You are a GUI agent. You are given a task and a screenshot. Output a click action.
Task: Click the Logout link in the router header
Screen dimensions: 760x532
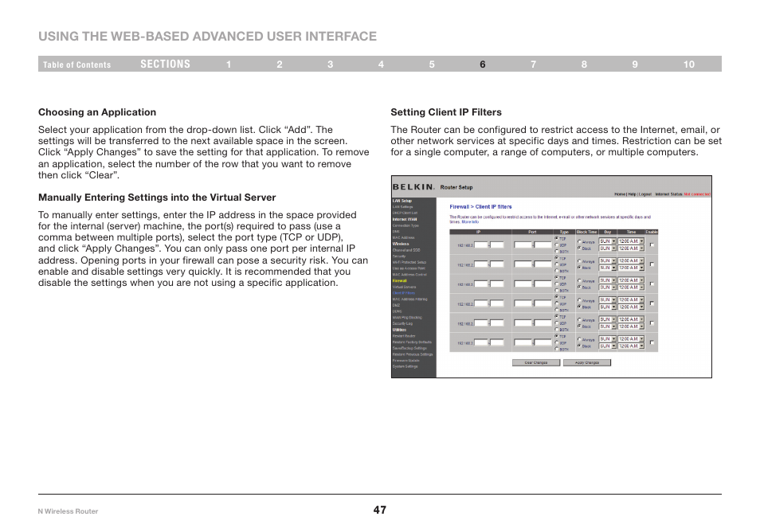[x=645, y=194]
